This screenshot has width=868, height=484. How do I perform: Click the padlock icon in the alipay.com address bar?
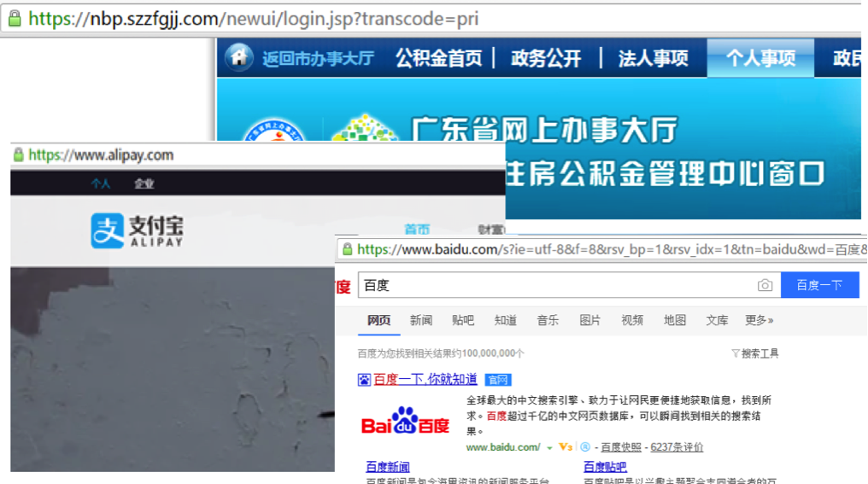tap(19, 155)
